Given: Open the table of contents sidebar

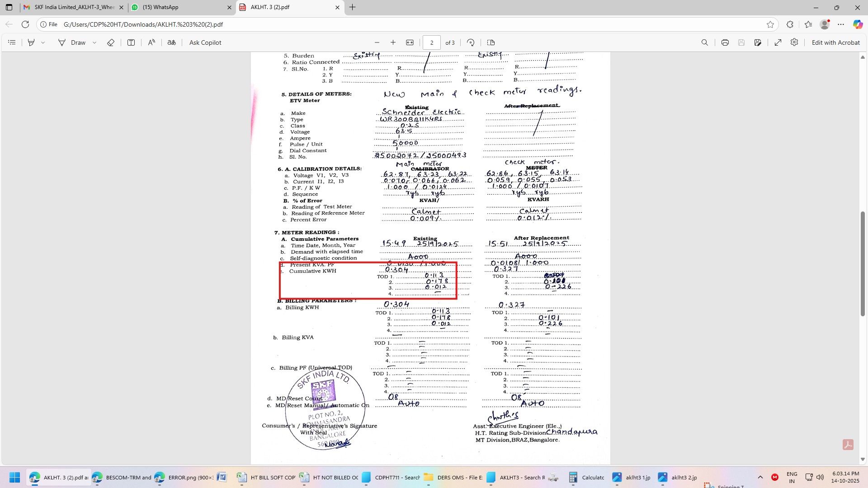Looking at the screenshot, I should [x=12, y=42].
